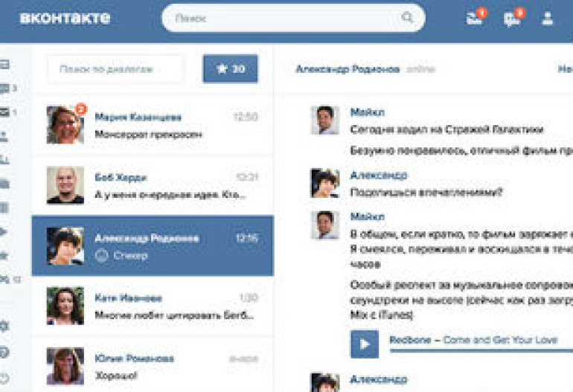The image size is (573, 392).
Task: Open the settings gear icon in left sidebar
Action: 4,326
